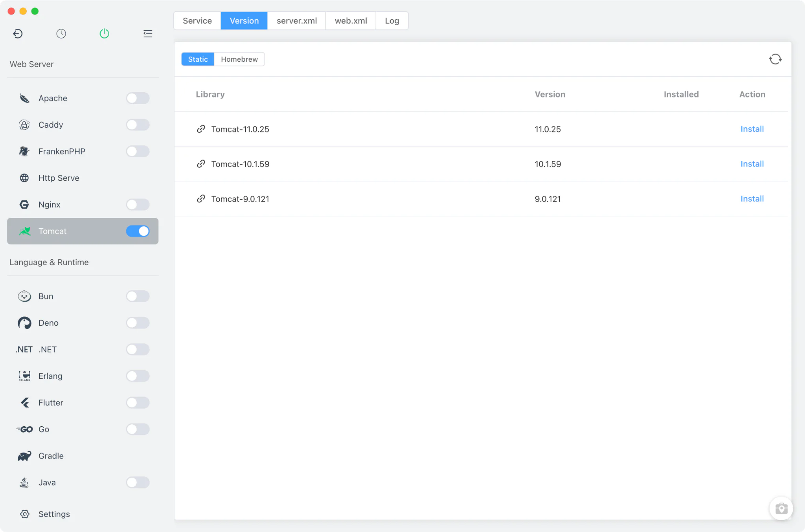805x532 pixels.
Task: Install Tomcat 11.0.25
Action: click(x=752, y=129)
